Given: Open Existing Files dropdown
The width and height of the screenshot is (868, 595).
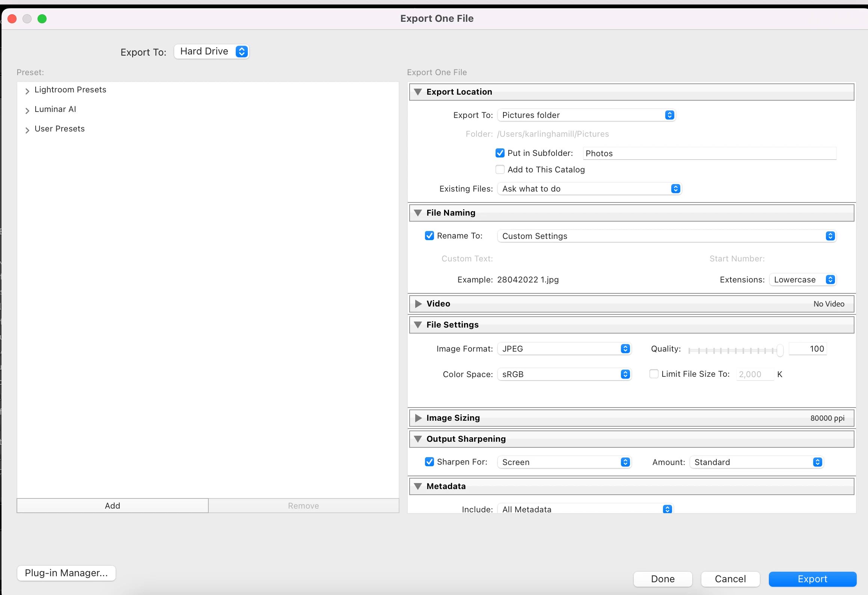Looking at the screenshot, I should point(589,189).
